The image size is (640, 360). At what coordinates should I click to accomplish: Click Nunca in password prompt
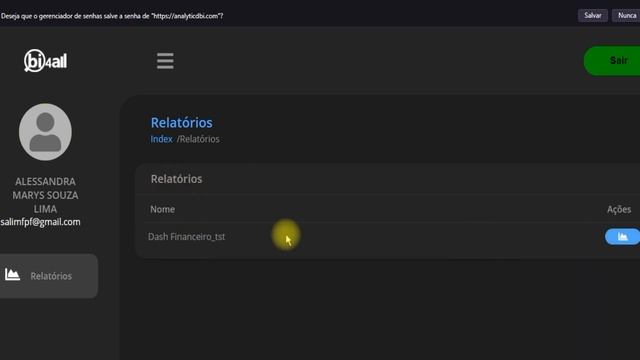(627, 16)
